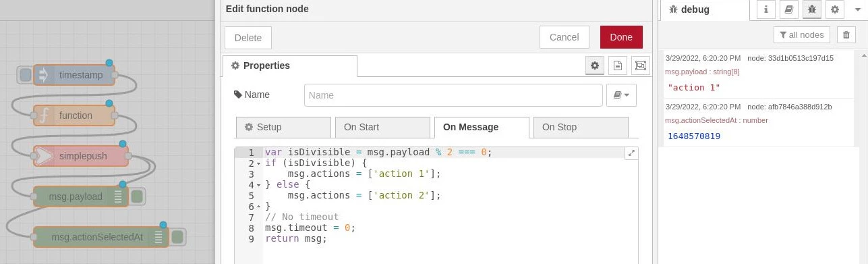868x264 pixels.
Task: Click the red Done button
Action: coord(621,37)
